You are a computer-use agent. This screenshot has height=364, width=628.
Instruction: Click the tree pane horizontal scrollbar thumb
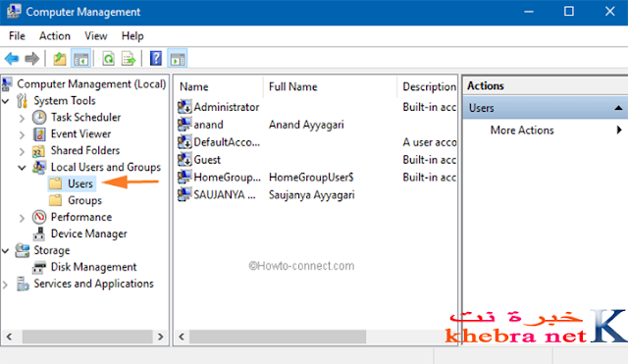(87, 337)
